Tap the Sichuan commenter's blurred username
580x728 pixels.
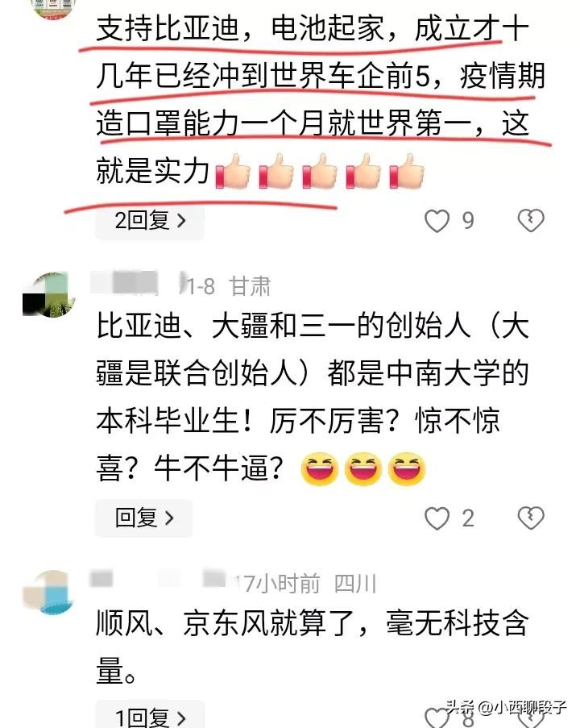(158, 580)
